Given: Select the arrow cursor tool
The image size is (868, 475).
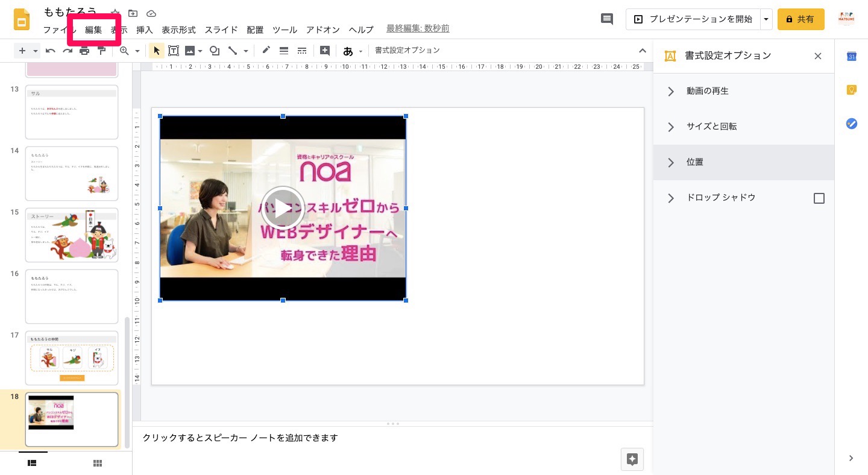Looking at the screenshot, I should pyautogui.click(x=157, y=51).
